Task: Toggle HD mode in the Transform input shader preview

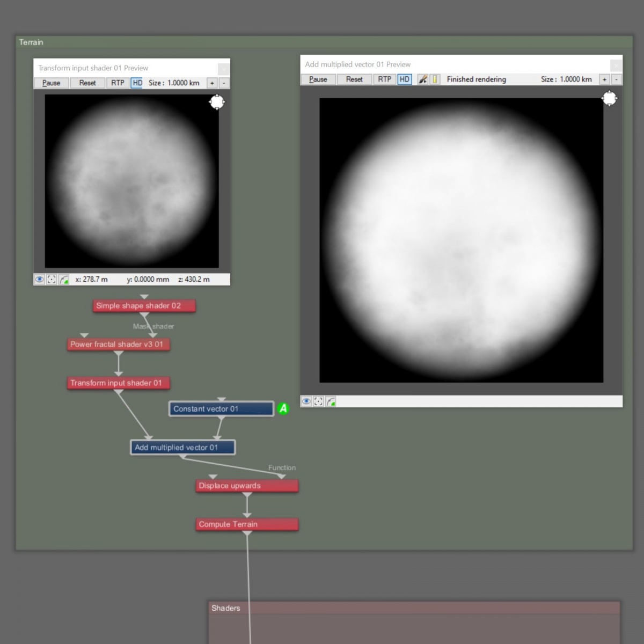Action: pyautogui.click(x=137, y=83)
